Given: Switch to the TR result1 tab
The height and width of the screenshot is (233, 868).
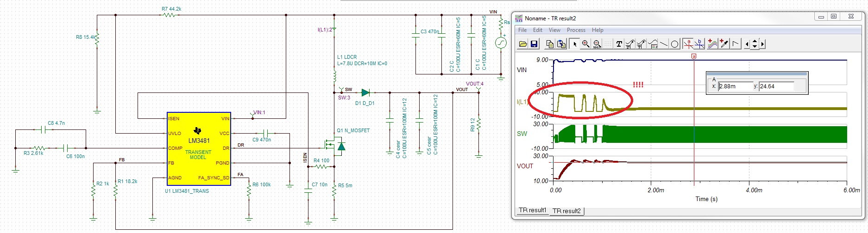Looking at the screenshot, I should pos(532,210).
